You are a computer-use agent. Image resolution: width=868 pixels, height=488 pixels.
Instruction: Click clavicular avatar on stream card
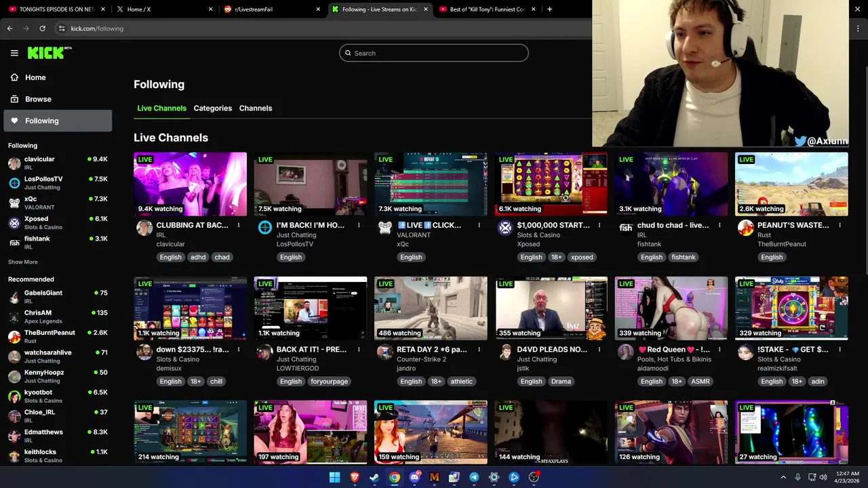[144, 228]
